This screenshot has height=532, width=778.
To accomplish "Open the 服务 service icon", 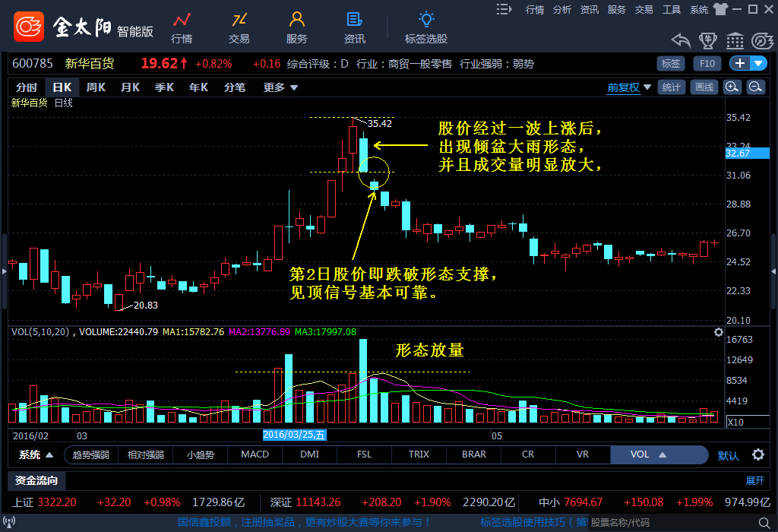I will point(297,28).
